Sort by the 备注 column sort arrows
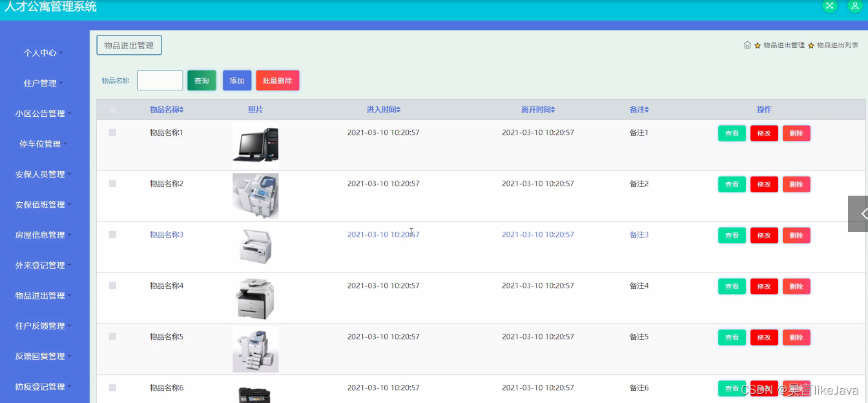 pyautogui.click(x=646, y=110)
